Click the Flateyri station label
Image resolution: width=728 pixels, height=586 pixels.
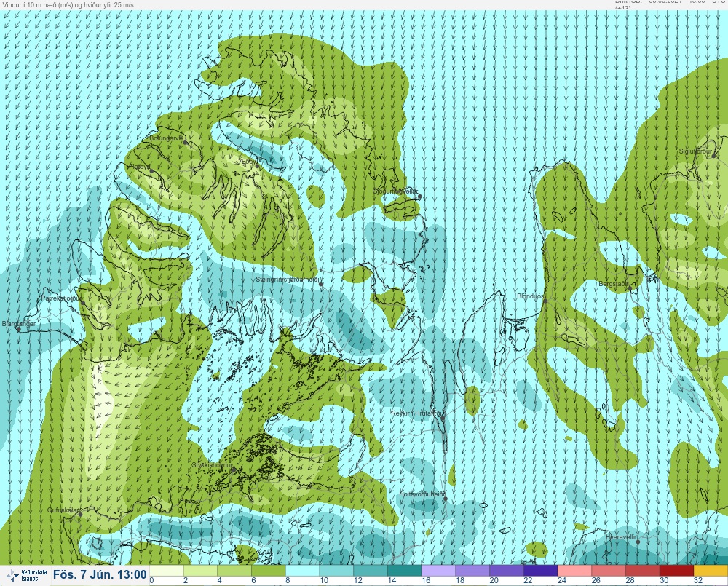click(x=140, y=166)
